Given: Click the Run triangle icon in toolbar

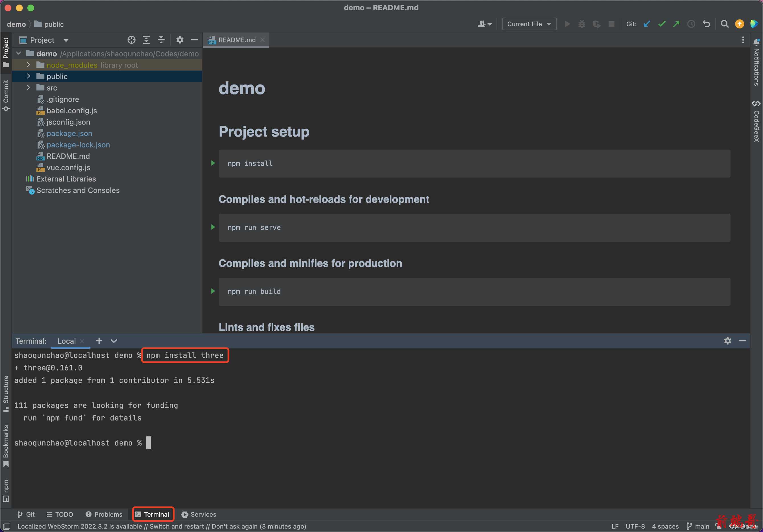Looking at the screenshot, I should pos(567,24).
